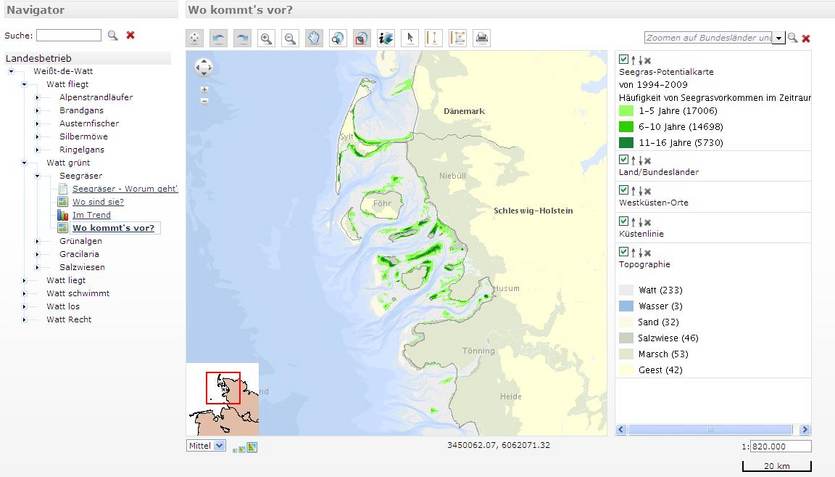Collapse the Watt grünt node

24,163
